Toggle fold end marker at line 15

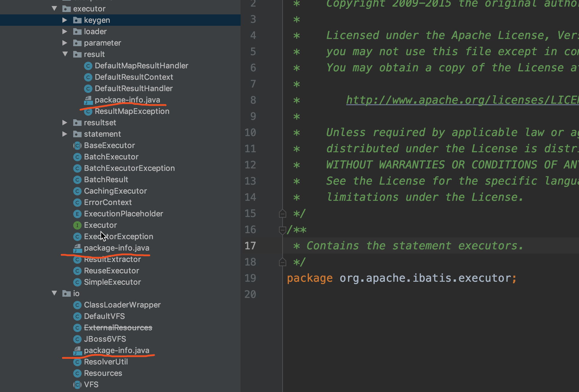pyautogui.click(x=282, y=213)
